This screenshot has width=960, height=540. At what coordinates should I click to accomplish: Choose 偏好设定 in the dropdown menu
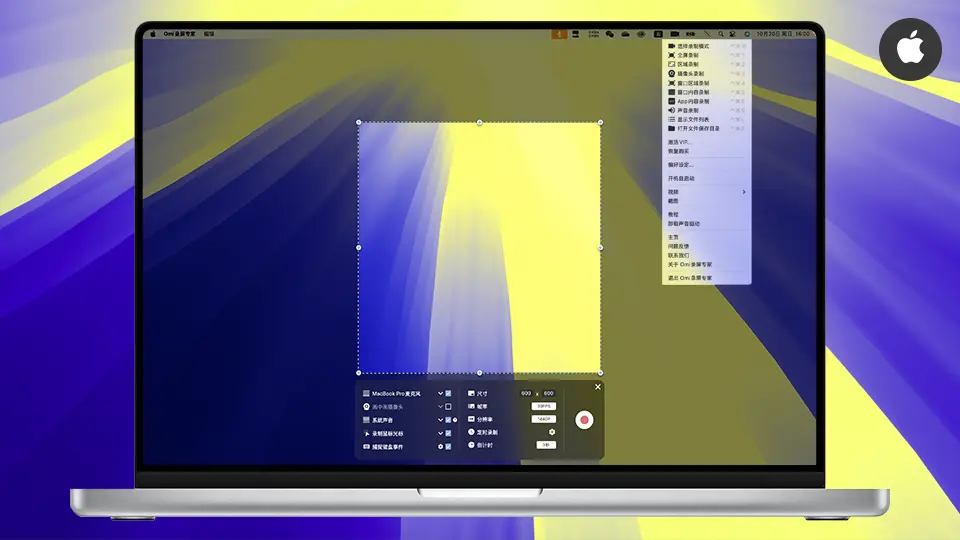point(681,164)
